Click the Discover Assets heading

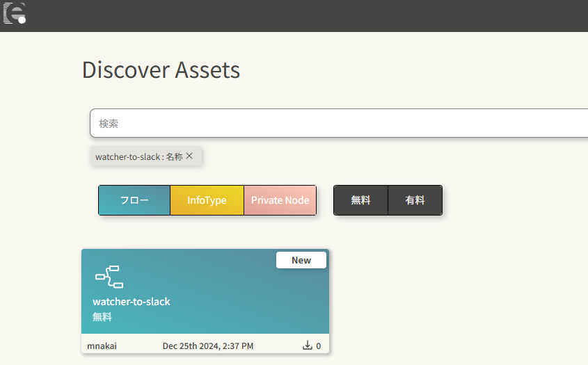pyautogui.click(x=161, y=70)
